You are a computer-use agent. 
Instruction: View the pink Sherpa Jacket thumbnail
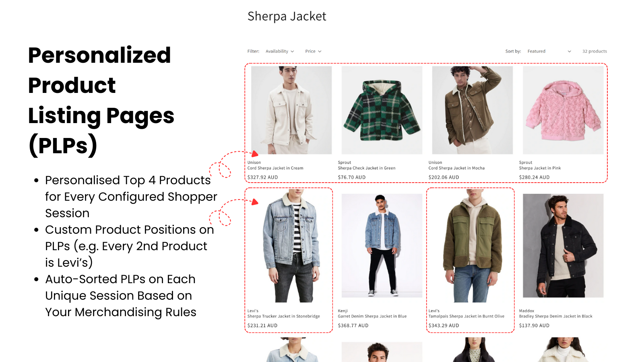[x=563, y=110]
